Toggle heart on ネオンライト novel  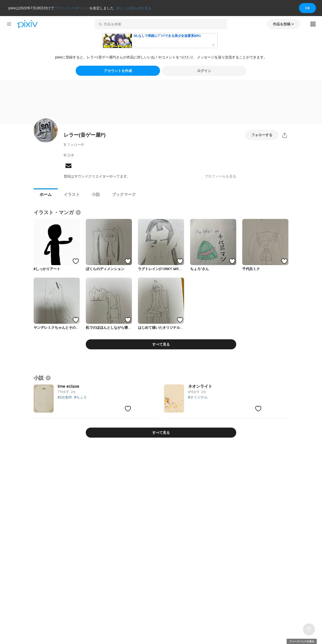click(x=258, y=409)
